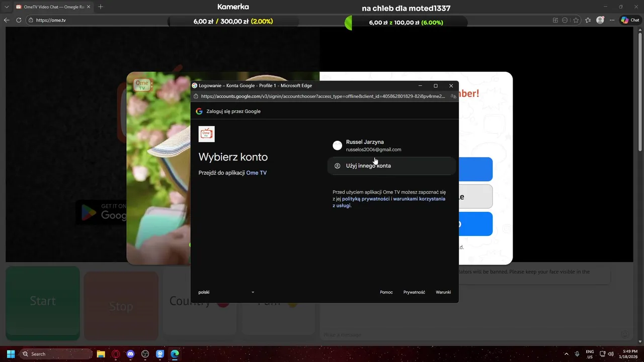This screenshot has width=644, height=362.
Task: Close the OmeTV Video Chat tab
Action: (x=89, y=7)
